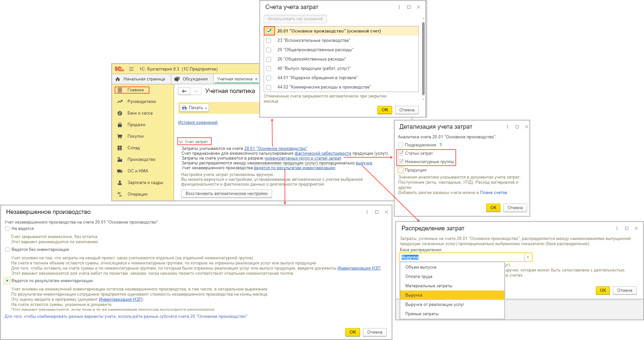Open more options in Счета учета затрат window
The image size is (644, 340).
[x=399, y=7]
